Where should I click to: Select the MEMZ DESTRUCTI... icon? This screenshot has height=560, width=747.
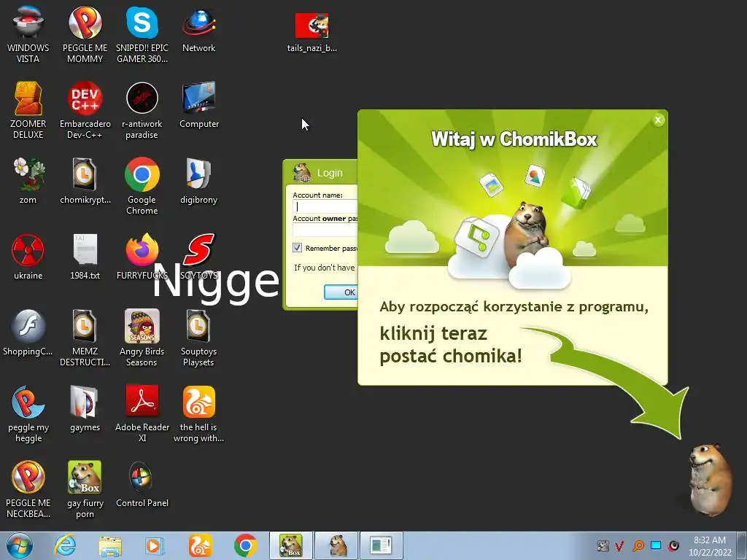point(85,337)
